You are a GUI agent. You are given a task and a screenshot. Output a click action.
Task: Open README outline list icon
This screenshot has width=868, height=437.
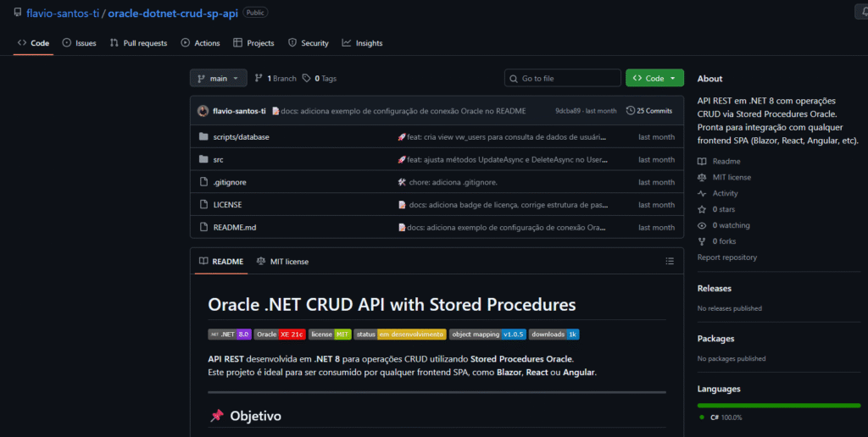(670, 262)
